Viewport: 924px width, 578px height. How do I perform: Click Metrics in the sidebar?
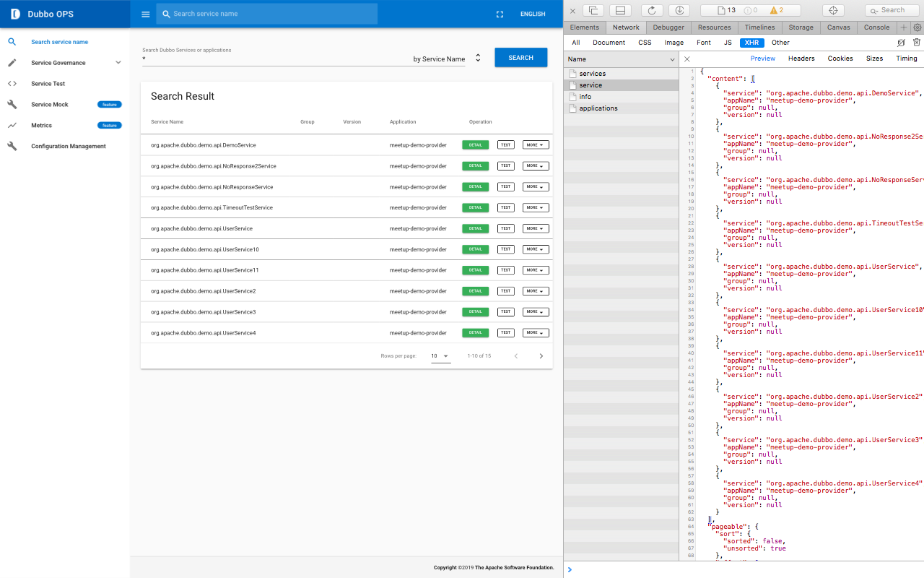pos(65,126)
